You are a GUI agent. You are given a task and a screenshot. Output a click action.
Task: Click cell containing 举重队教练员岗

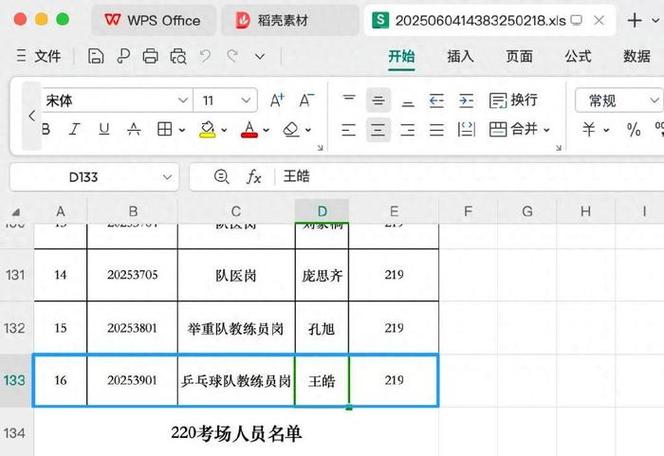(x=236, y=328)
